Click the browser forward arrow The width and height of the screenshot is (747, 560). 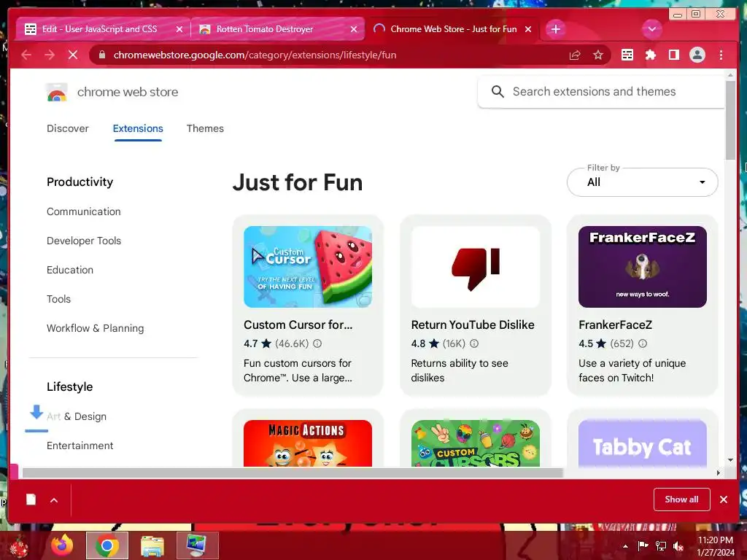click(x=50, y=55)
